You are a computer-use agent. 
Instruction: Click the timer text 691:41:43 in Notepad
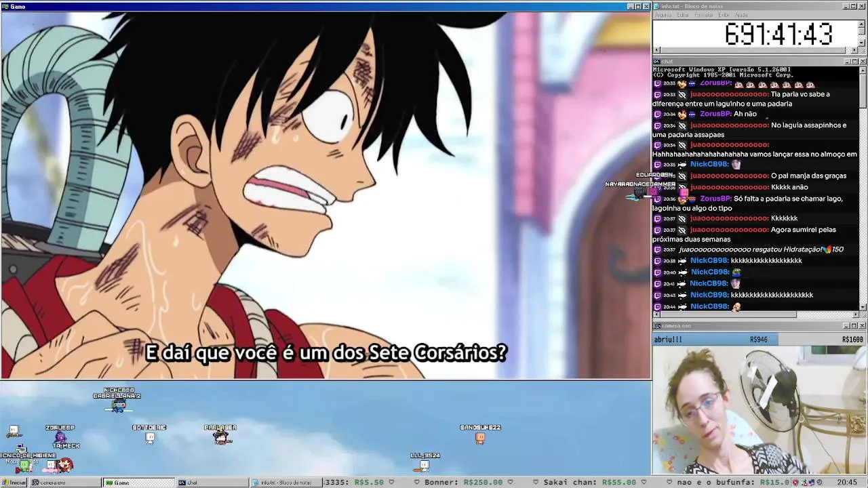[778, 34]
